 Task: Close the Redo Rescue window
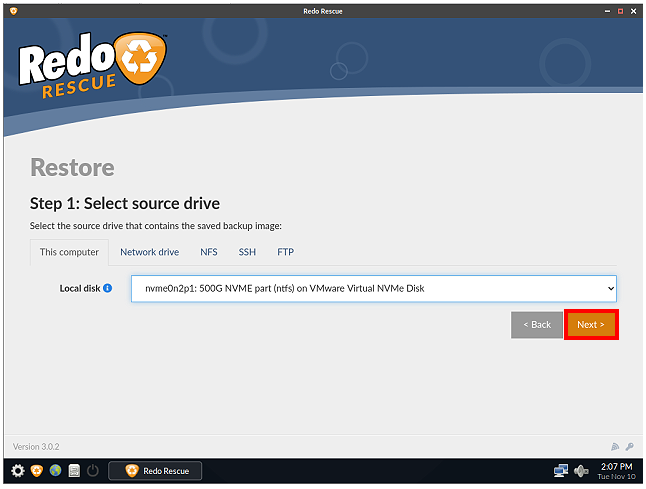pos(634,12)
